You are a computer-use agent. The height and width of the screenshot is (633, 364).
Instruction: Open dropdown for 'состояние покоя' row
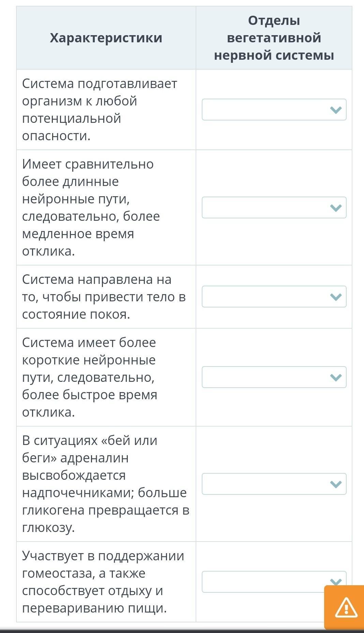(274, 297)
